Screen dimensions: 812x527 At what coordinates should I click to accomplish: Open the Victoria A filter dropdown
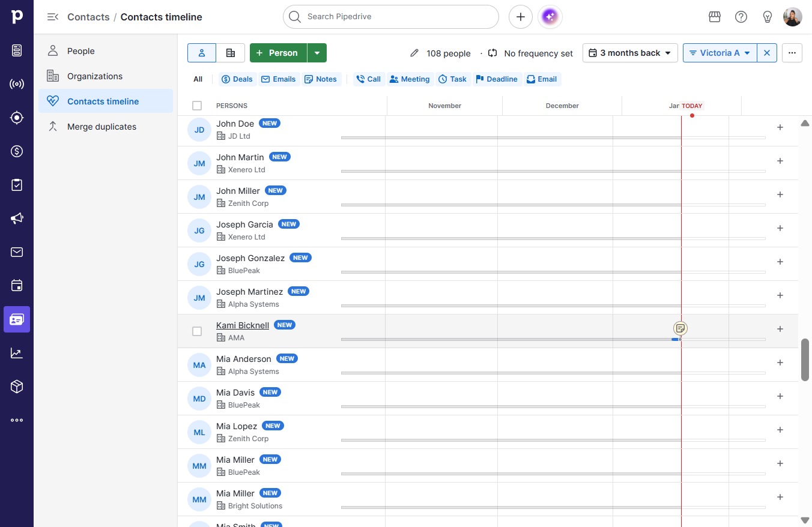coord(720,53)
